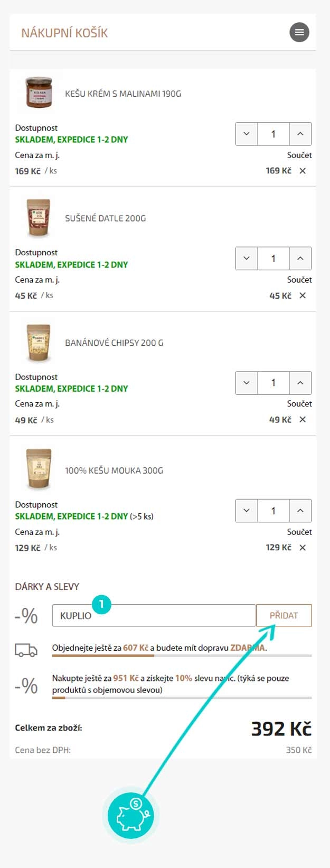This screenshot has width=330, height=868.
Task: Increase quantity of Kešu krém s malinami
Action: pos(300,134)
